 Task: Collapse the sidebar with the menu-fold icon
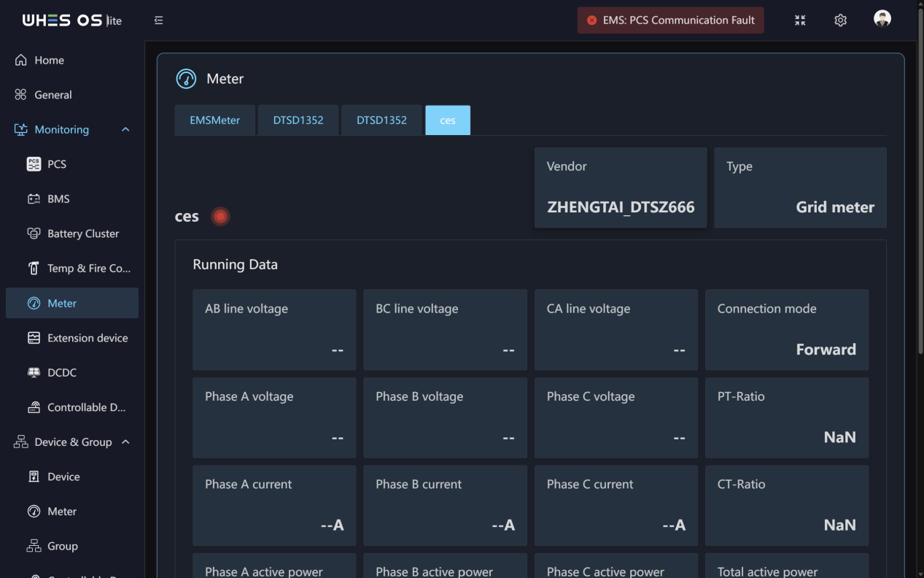[x=158, y=20]
